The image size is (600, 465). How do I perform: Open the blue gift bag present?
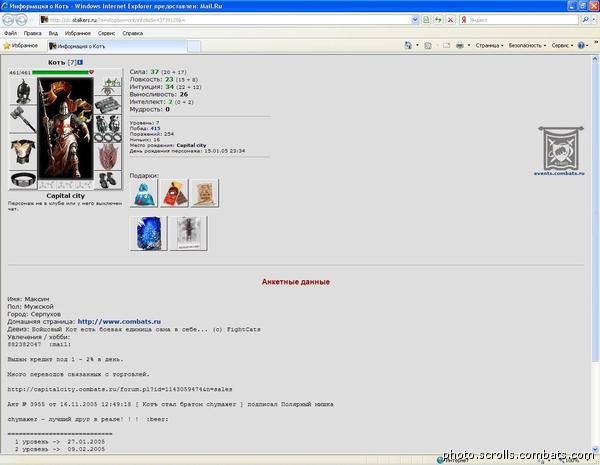pyautogui.click(x=144, y=194)
